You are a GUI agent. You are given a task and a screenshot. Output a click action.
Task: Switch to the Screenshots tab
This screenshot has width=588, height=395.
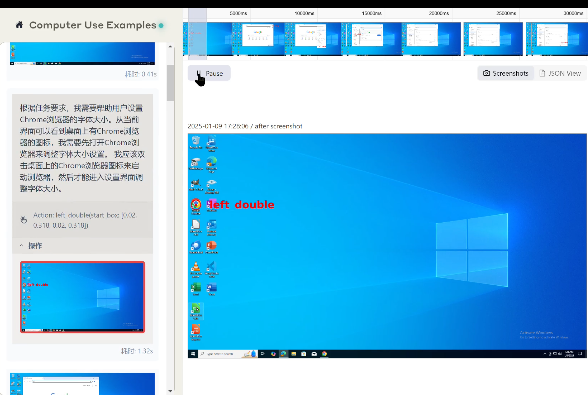506,73
